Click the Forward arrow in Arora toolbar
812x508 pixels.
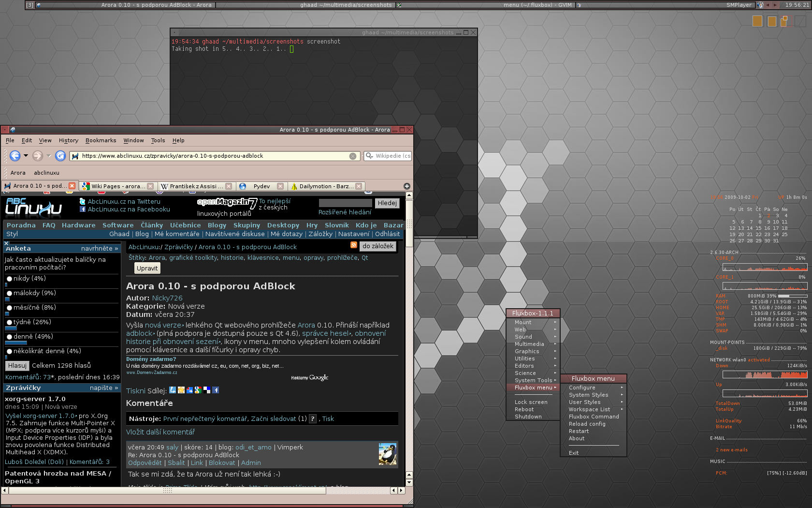[x=37, y=156]
